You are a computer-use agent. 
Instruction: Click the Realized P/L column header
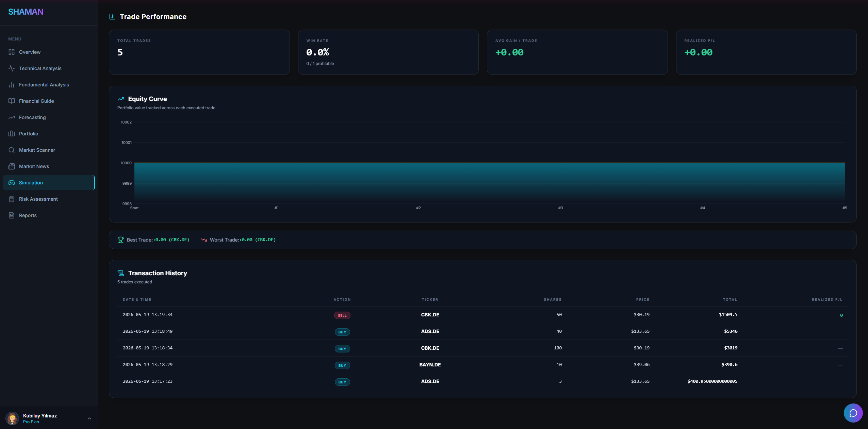827,300
